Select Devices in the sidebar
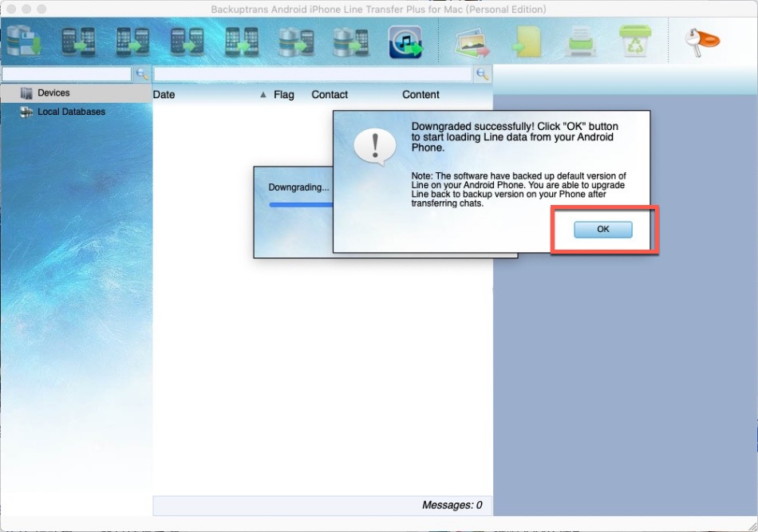This screenshot has height=532, width=758. [x=76, y=93]
